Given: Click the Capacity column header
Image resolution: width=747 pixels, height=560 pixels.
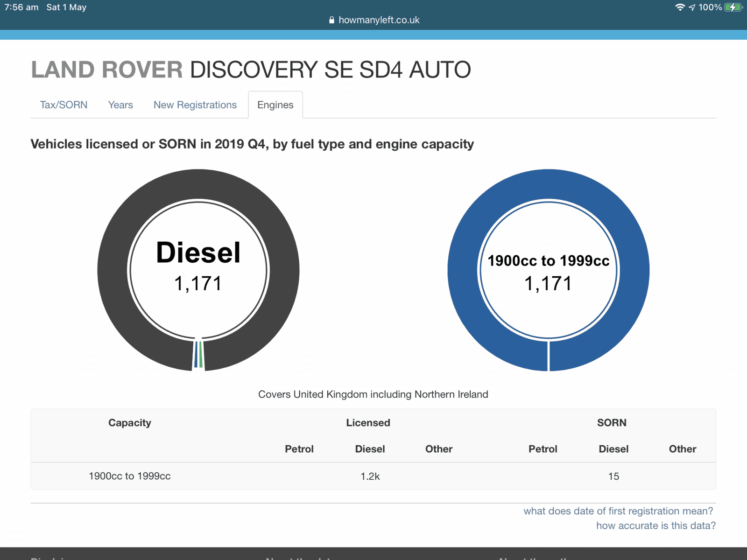Looking at the screenshot, I should [x=130, y=423].
